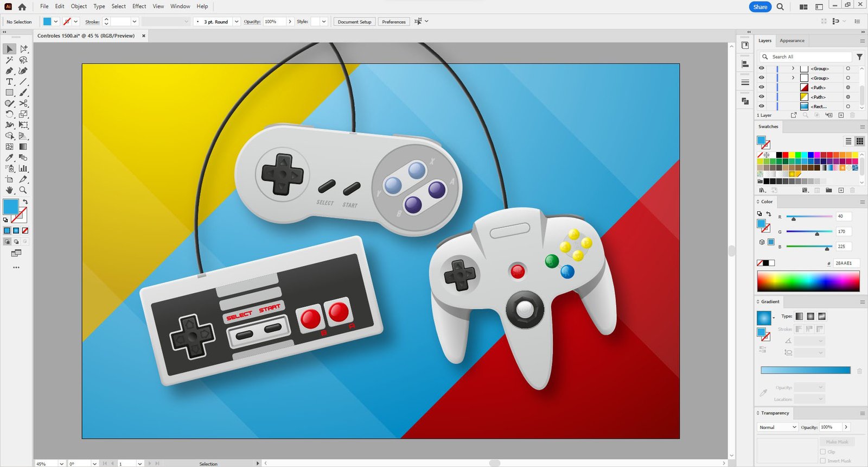
Task: Select the Gradient tool in toolbar
Action: 23,147
